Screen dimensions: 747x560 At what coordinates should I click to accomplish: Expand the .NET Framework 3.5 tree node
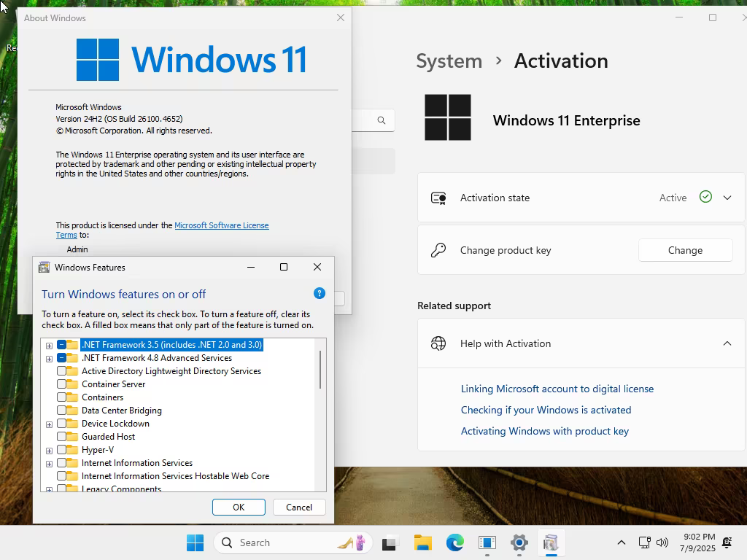click(x=49, y=345)
